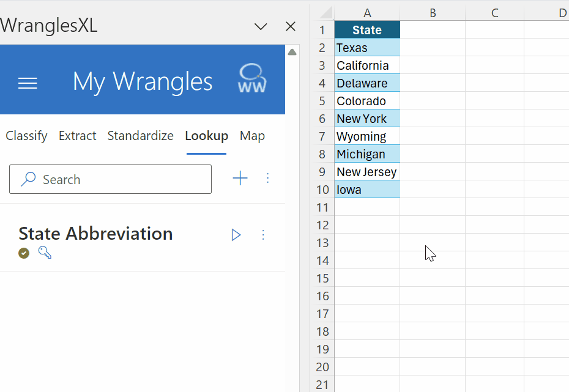Image resolution: width=569 pixels, height=392 pixels.
Task: Select column C header
Action: click(x=494, y=13)
